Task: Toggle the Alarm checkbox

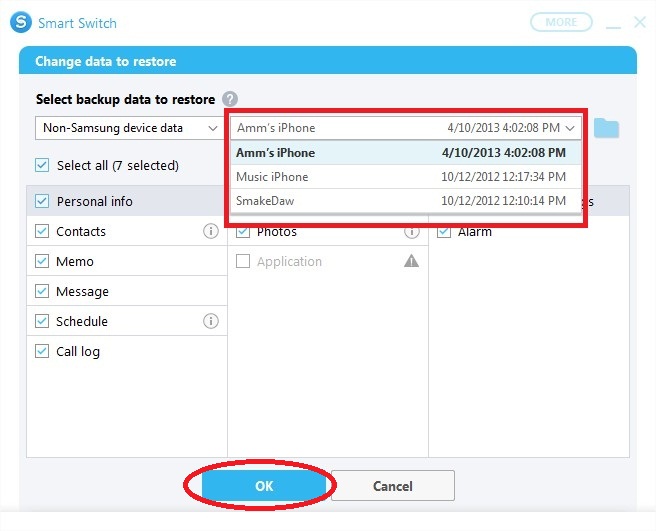Action: pos(444,231)
